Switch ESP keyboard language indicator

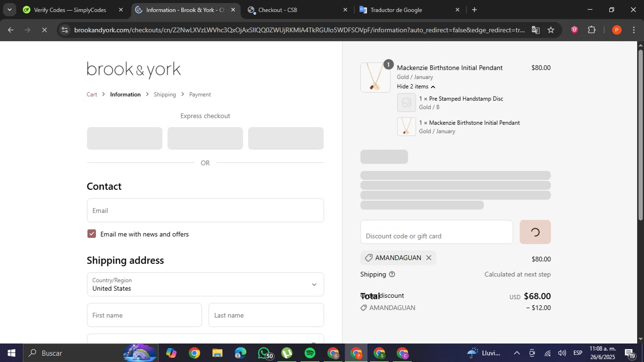(578, 353)
